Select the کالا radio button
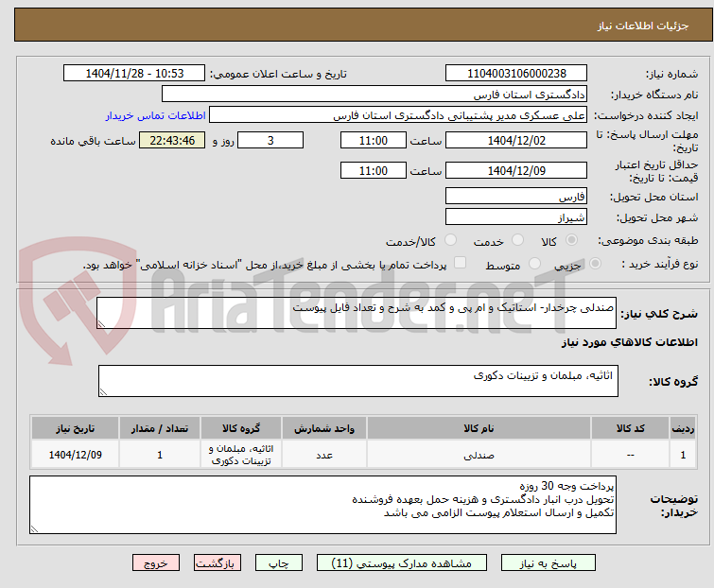Viewport: 714px width, 588px height. click(571, 240)
